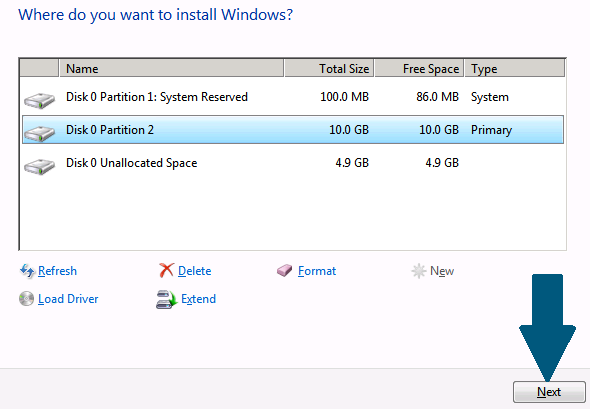Image resolution: width=590 pixels, height=409 pixels.
Task: Sort by the Type column header
Action: pyautogui.click(x=515, y=68)
